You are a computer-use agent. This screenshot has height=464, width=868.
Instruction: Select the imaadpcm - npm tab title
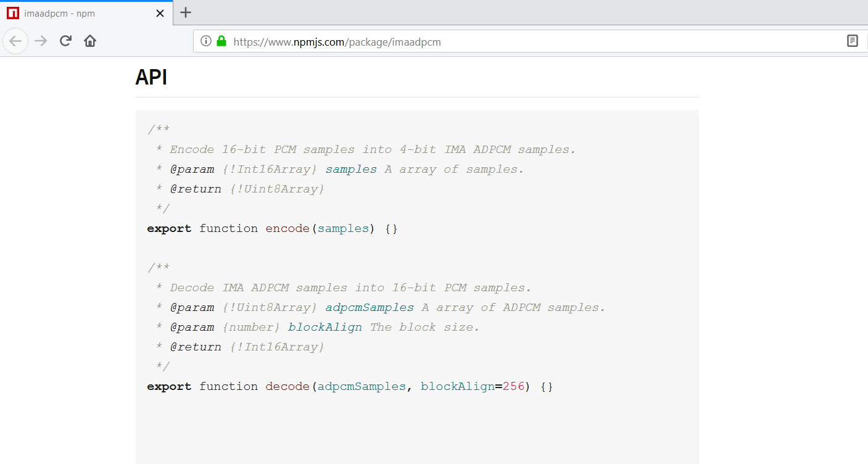[60, 13]
